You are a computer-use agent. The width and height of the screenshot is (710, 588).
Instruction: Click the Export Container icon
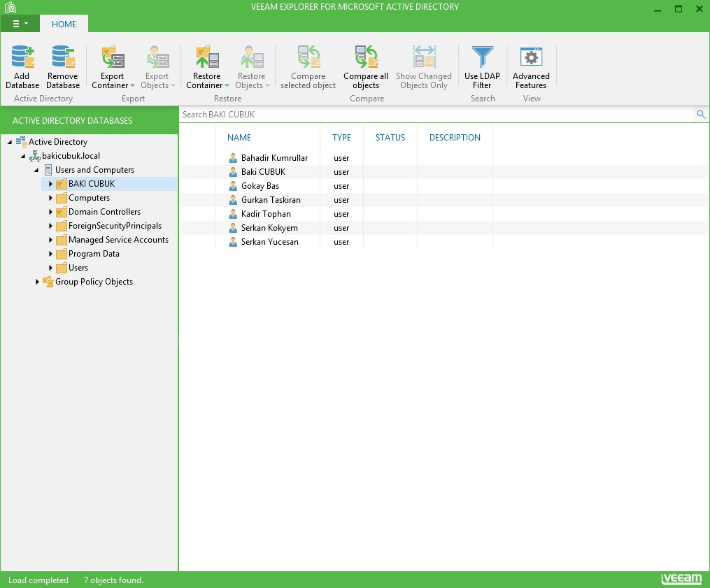tap(113, 57)
